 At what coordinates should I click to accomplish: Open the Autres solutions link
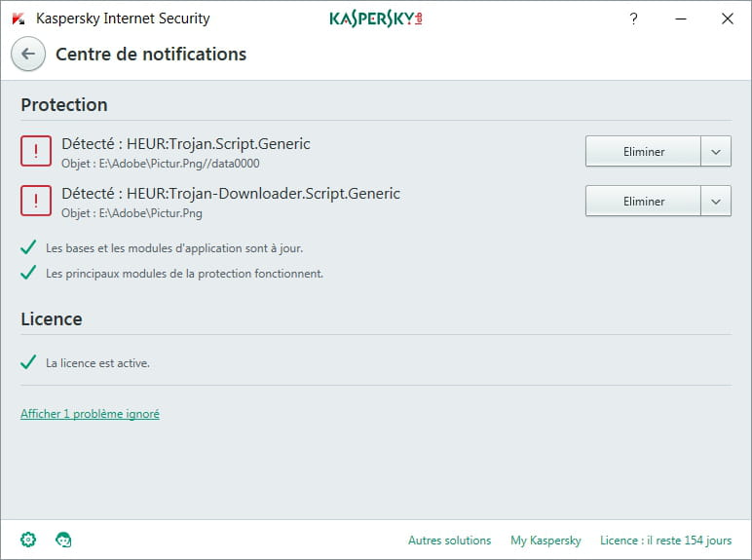(449, 541)
